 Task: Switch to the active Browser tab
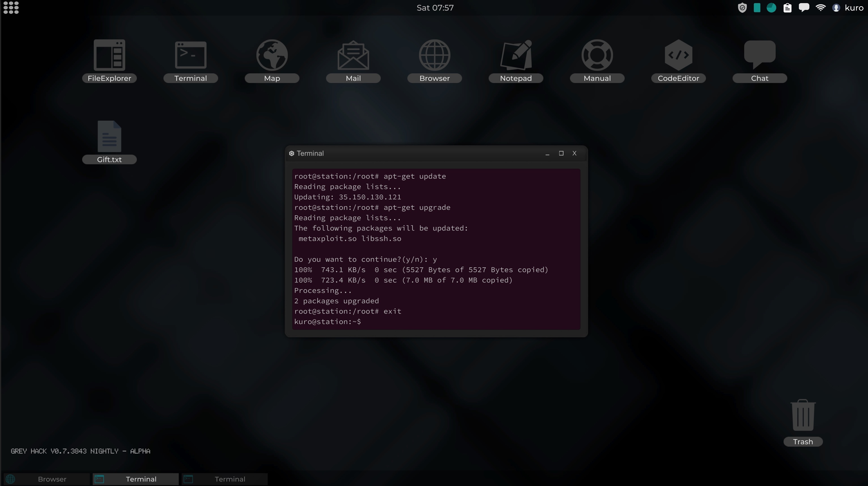(52, 479)
